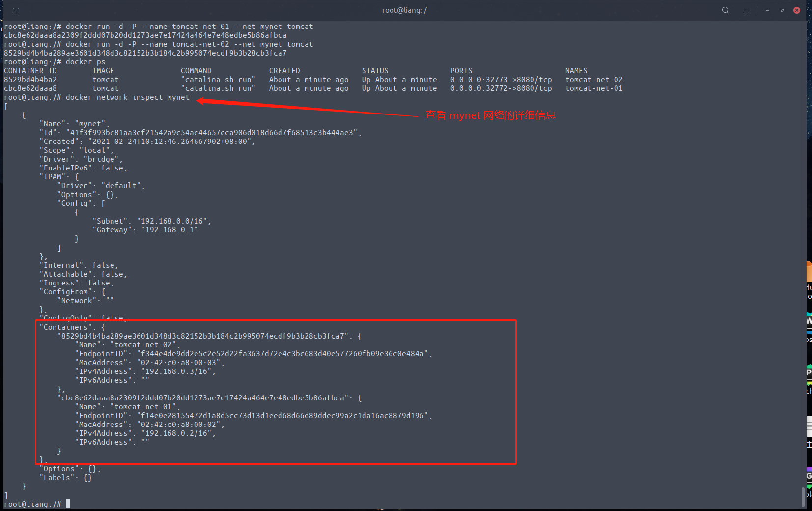The image size is (812, 511).
Task: Restore or maximize the terminal window
Action: 782,10
